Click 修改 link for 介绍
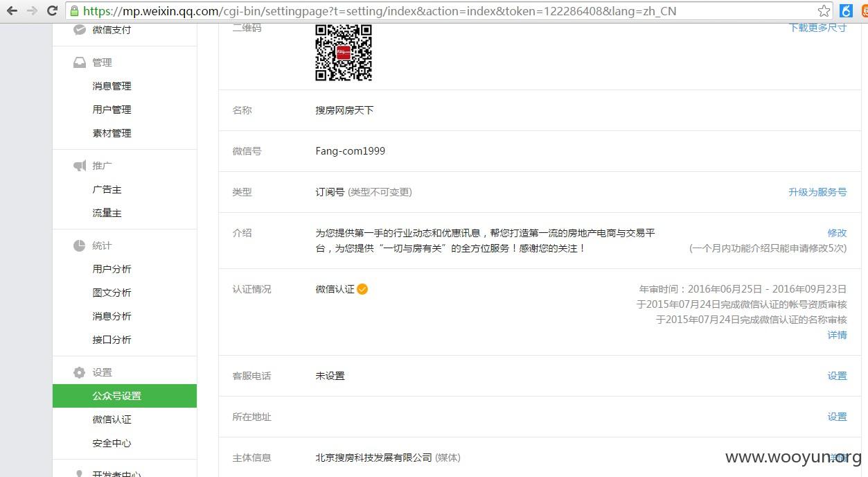 pos(837,233)
